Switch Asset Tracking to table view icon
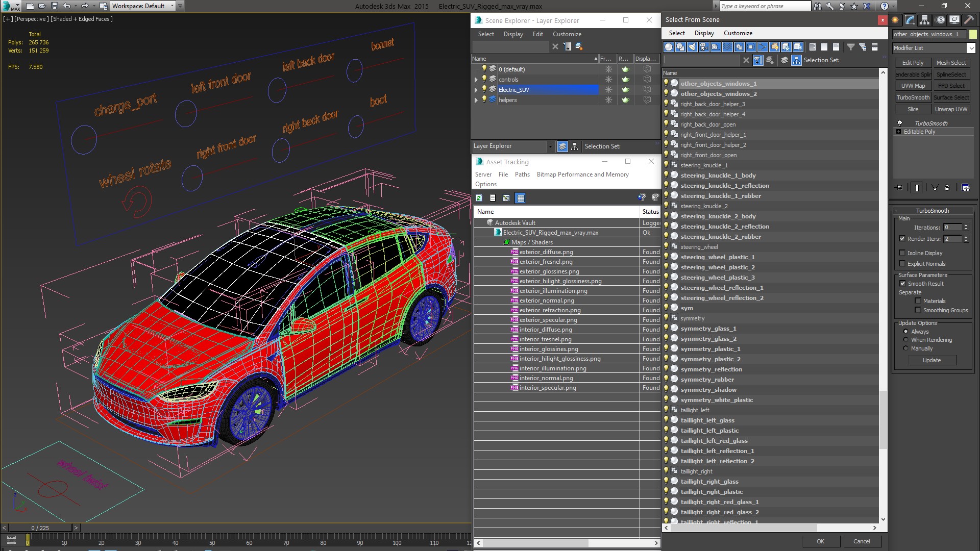The image size is (980, 551). (520, 198)
